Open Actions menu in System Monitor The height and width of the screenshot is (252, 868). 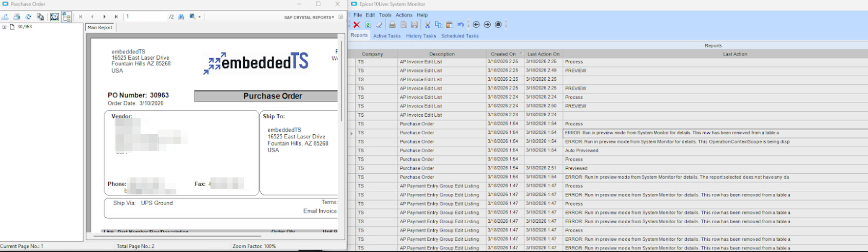404,15
